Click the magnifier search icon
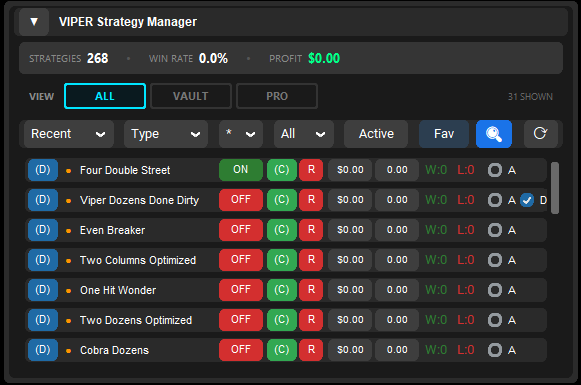 click(x=494, y=134)
